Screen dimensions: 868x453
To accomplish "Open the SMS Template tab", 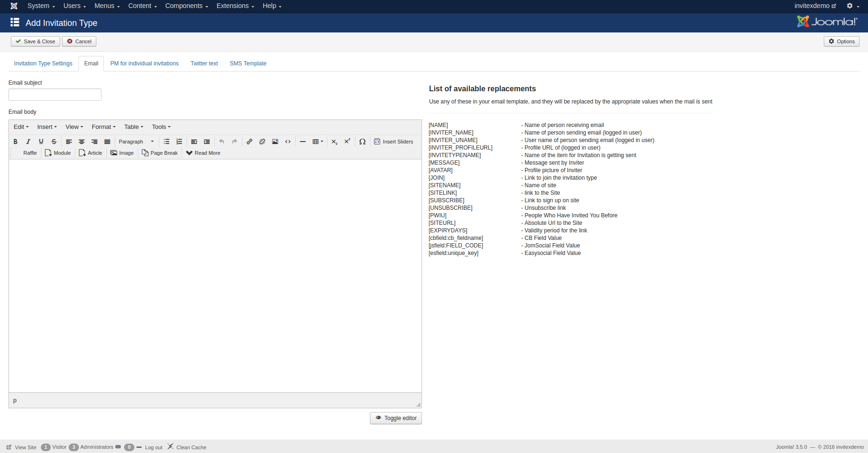I will 248,64.
